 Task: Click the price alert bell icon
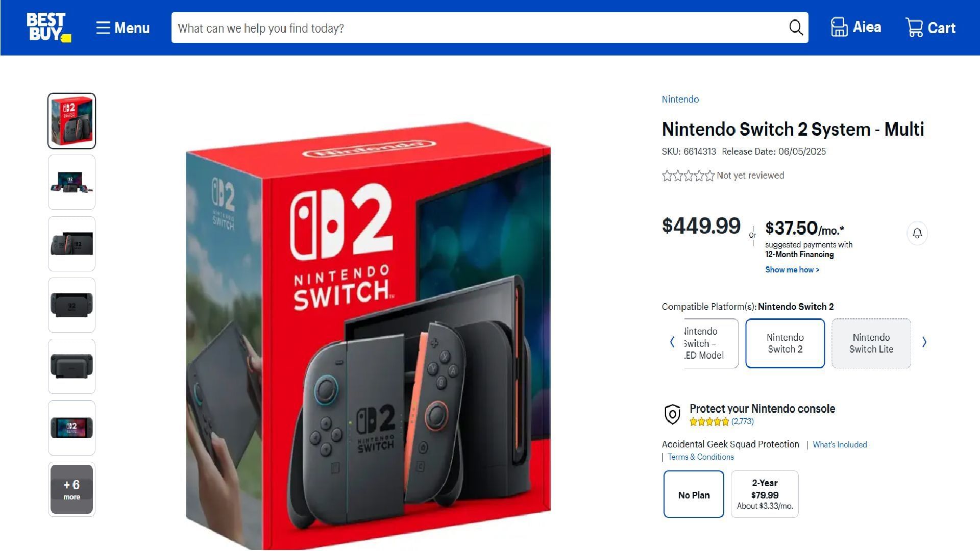coord(917,234)
